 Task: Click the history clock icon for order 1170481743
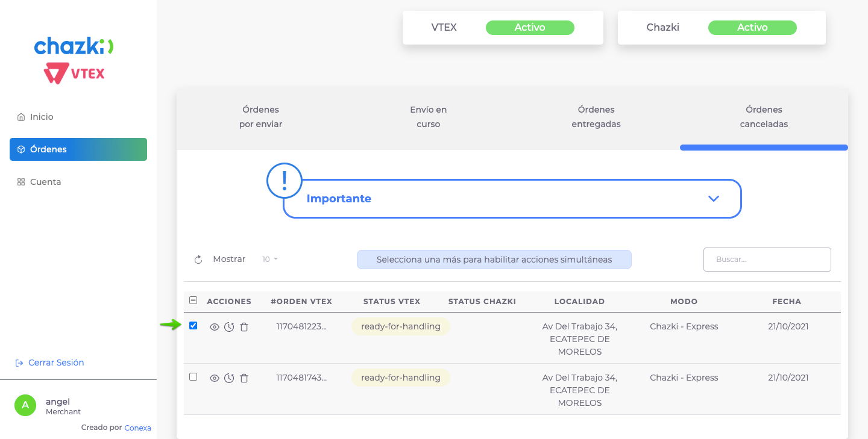coord(229,378)
